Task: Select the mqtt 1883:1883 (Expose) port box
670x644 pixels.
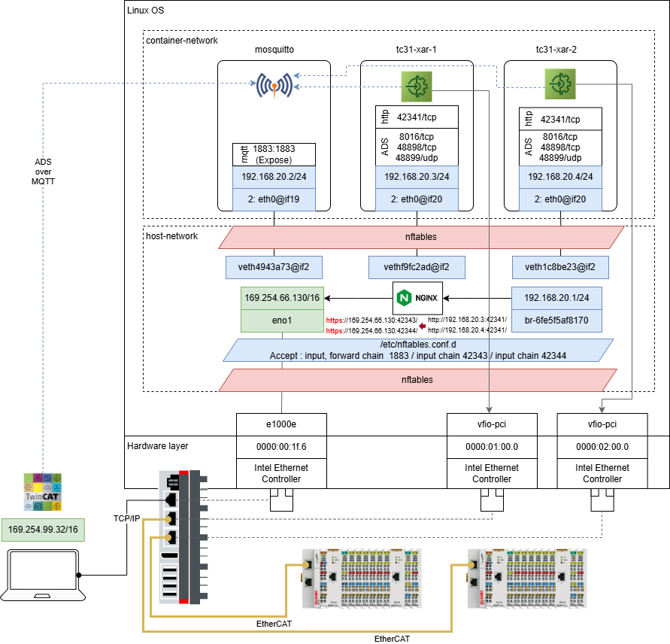Action: 274,154
